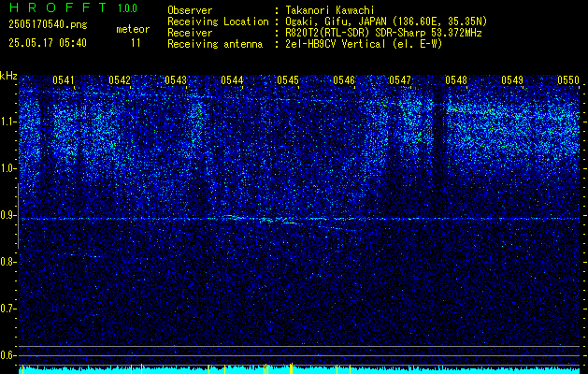
Task: Click the 0548 time marker
Action: (456, 80)
